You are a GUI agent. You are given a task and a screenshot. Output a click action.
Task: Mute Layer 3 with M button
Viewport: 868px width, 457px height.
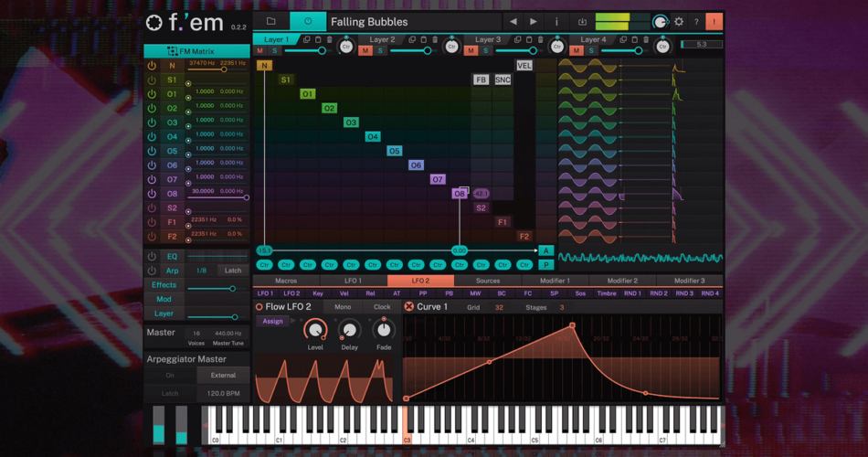pos(471,51)
